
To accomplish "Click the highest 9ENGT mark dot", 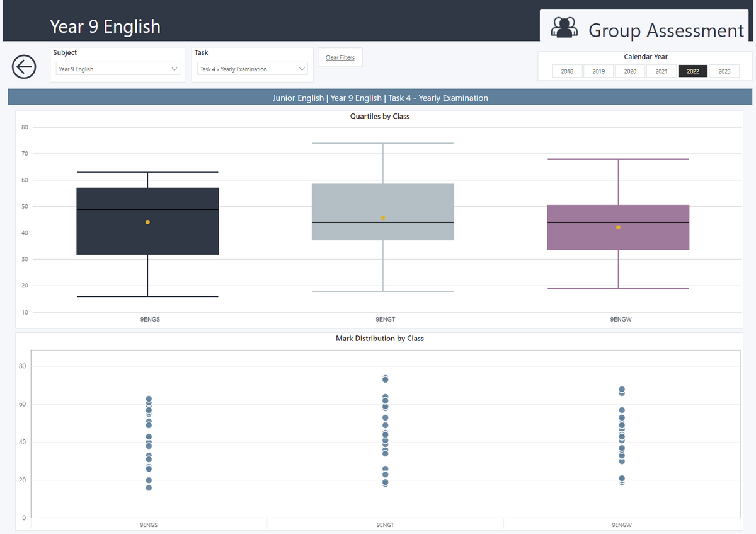I will pyautogui.click(x=385, y=379).
